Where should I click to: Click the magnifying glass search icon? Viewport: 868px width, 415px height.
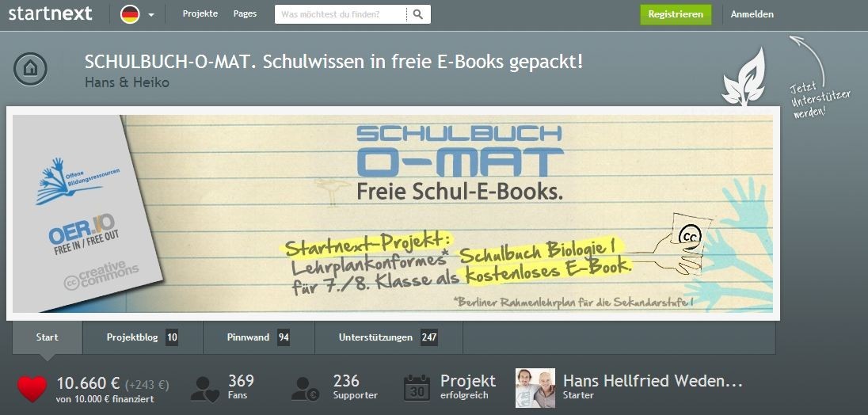pyautogui.click(x=418, y=14)
